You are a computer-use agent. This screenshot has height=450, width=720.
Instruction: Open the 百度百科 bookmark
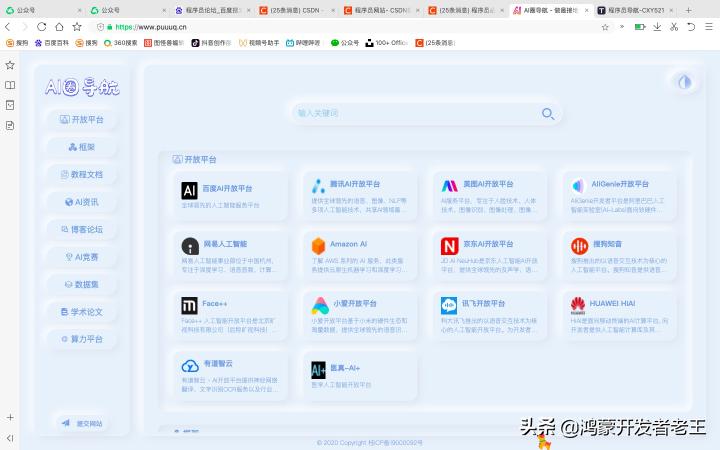(52, 43)
